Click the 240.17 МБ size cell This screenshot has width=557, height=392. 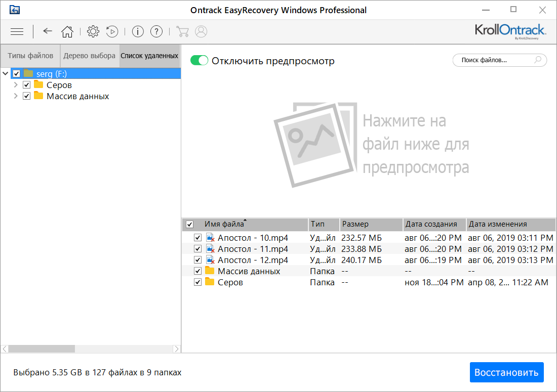point(361,259)
